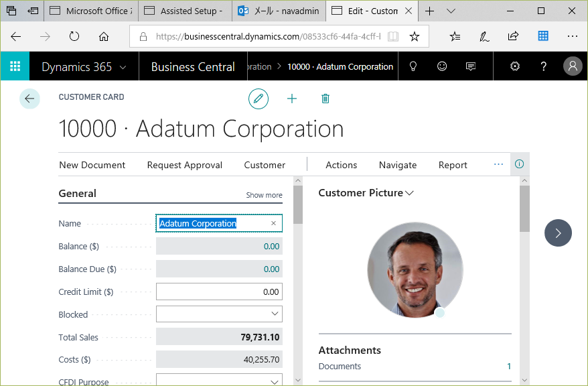Open a new browser tab
Viewport: 588px width, 386px height.
(x=429, y=11)
